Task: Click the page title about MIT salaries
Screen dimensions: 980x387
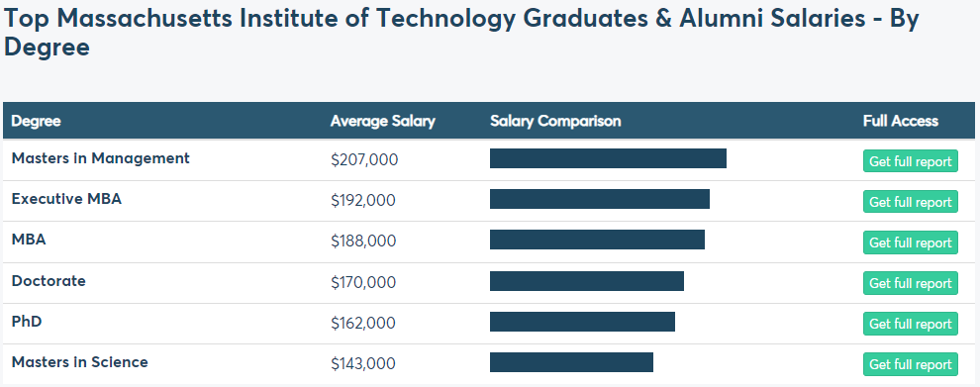Action: click(x=461, y=33)
